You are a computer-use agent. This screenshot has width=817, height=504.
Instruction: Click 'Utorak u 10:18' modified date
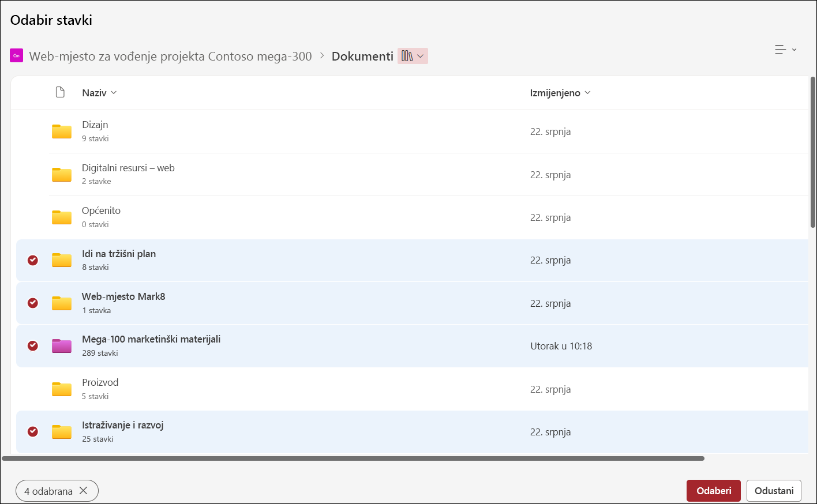click(561, 346)
